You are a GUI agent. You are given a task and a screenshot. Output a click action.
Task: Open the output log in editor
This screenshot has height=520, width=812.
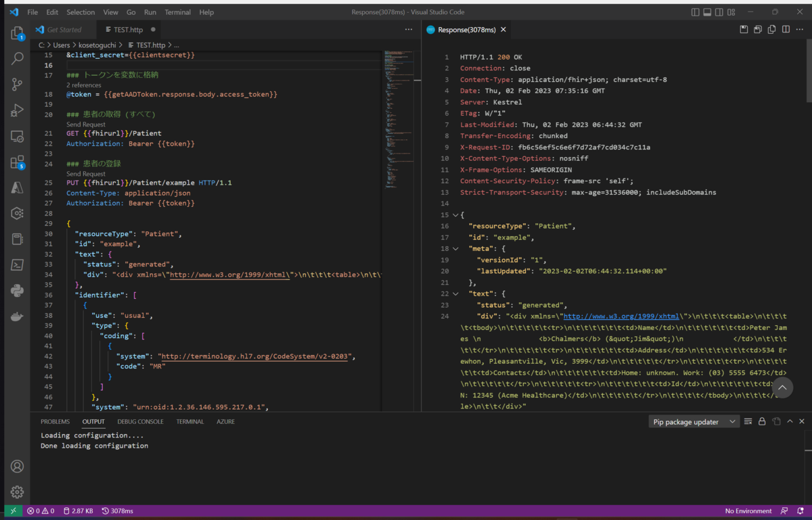(x=776, y=421)
